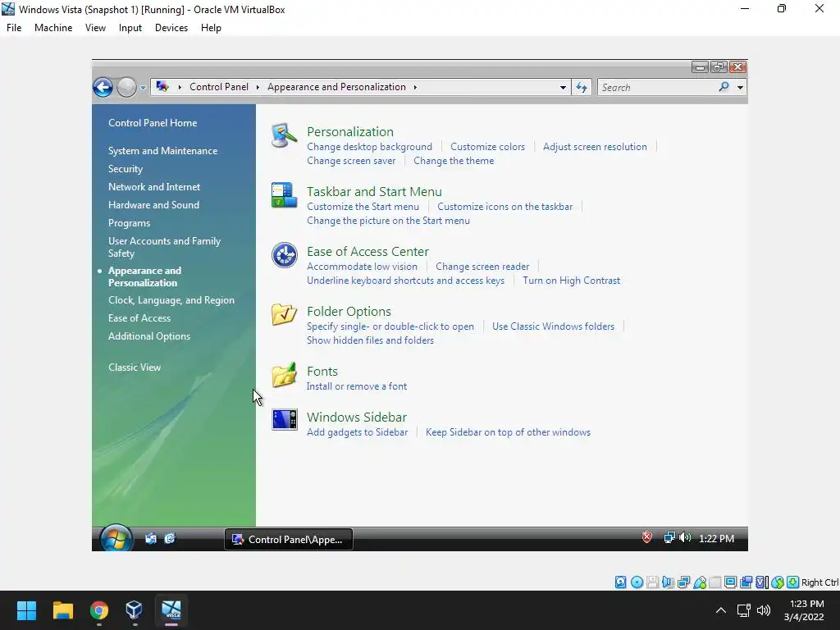
Task: Click VirtualBox network status icon
Action: tap(683, 582)
